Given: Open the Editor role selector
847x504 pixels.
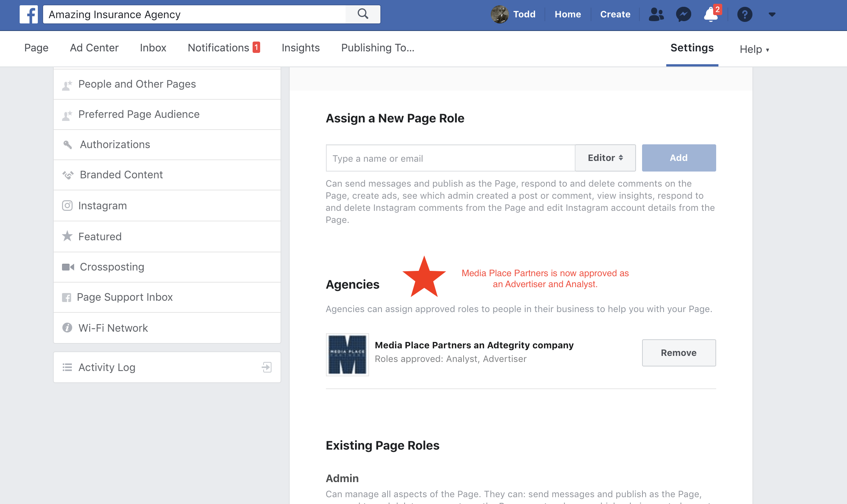Looking at the screenshot, I should click(x=605, y=158).
